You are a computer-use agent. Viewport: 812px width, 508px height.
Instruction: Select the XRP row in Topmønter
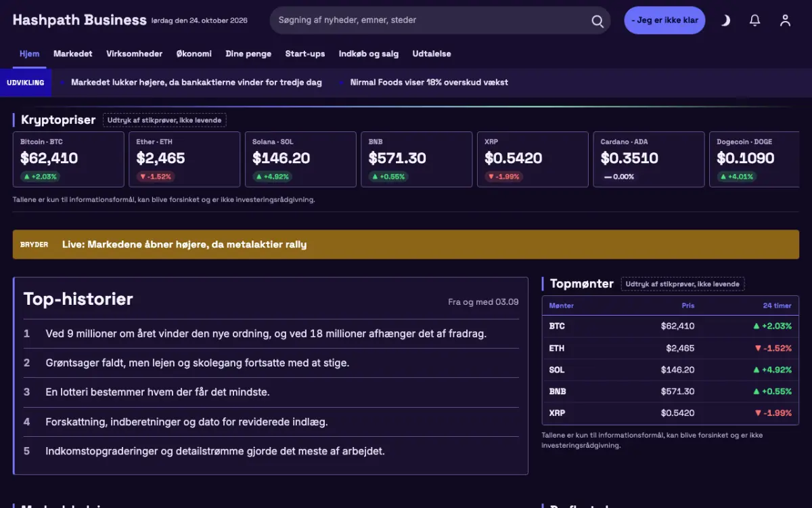point(671,413)
